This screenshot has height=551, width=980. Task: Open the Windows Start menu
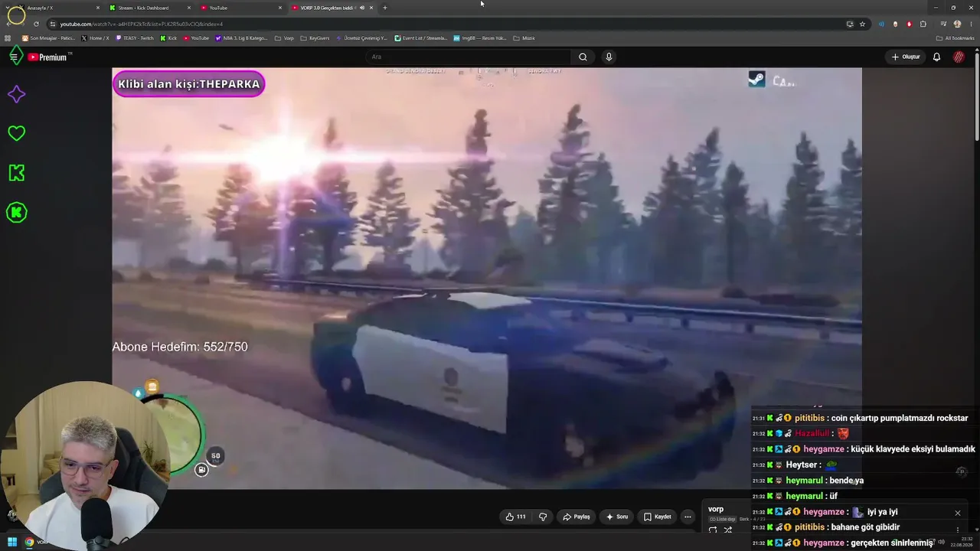coord(12,543)
